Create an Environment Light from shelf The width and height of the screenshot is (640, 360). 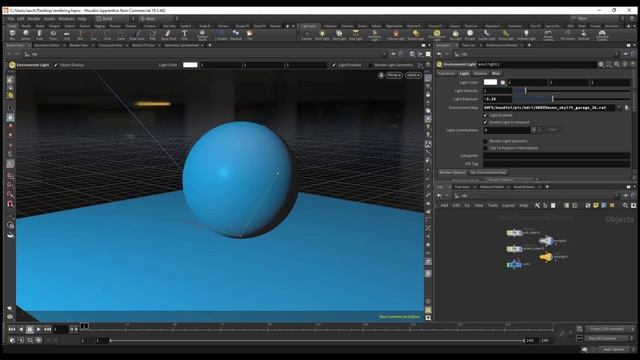tap(437, 35)
